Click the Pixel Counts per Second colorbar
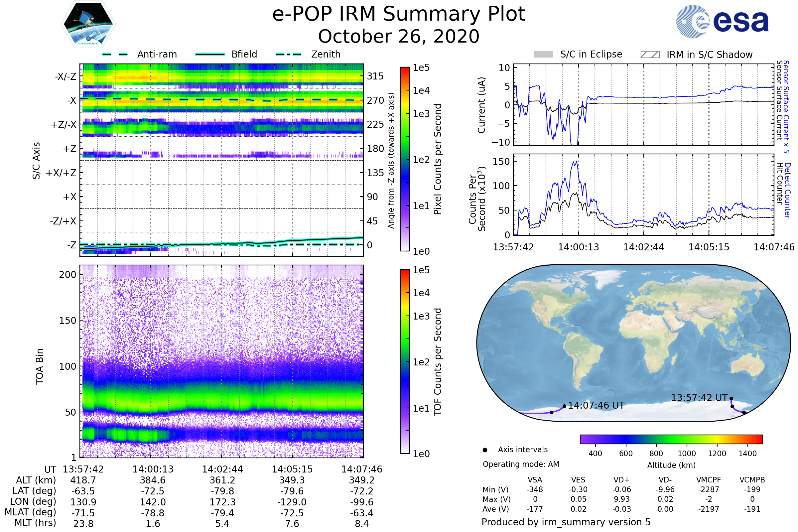798x532 pixels. point(405,159)
